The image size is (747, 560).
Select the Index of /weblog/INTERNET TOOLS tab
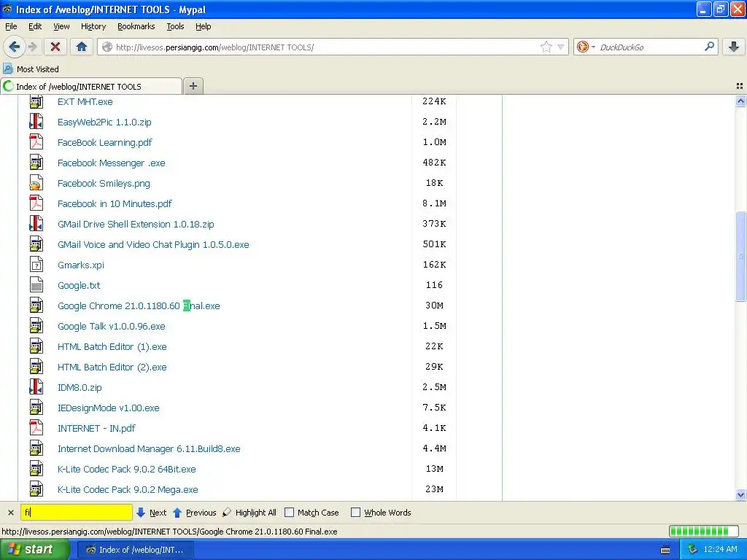pos(91,86)
